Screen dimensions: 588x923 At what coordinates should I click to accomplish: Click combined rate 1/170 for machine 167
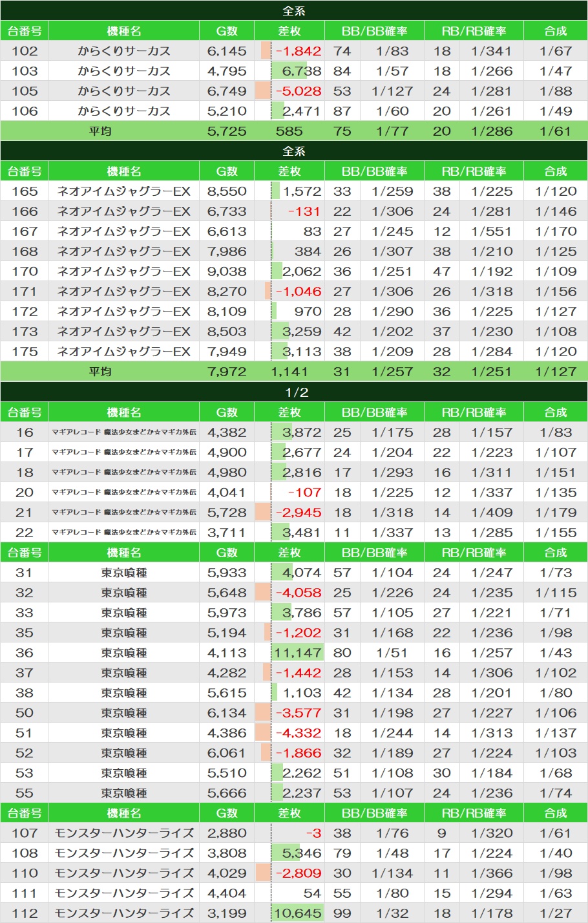(556, 231)
